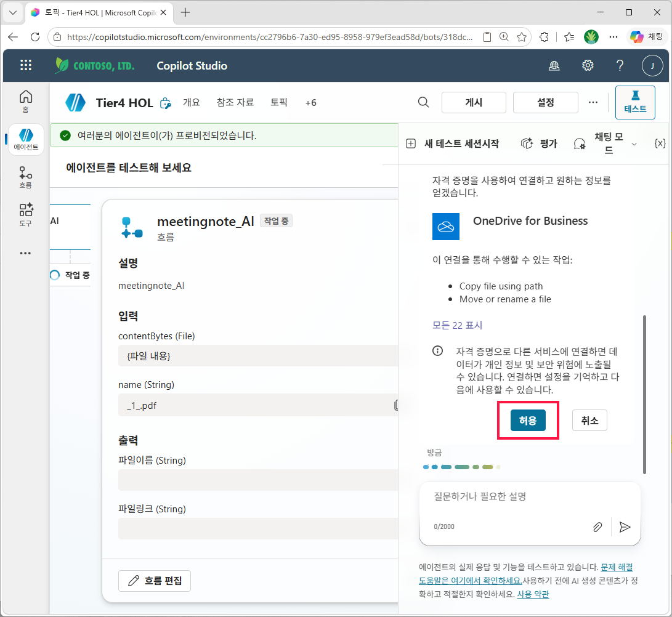The height and width of the screenshot is (617, 672).
Task: Click the browser refresh button
Action: pyautogui.click(x=35, y=37)
